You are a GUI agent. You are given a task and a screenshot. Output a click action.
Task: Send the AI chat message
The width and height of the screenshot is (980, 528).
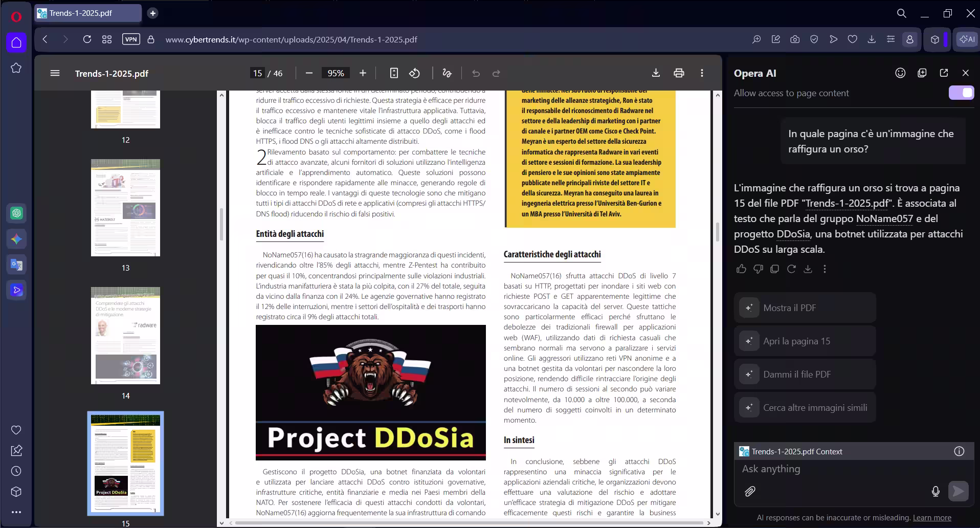point(958,491)
